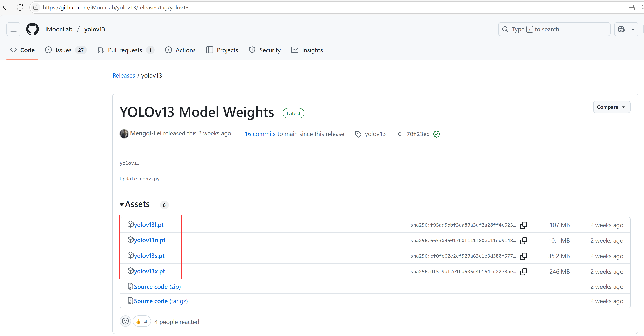Switch to the Code tab
The height and width of the screenshot is (336, 644).
(x=22, y=50)
